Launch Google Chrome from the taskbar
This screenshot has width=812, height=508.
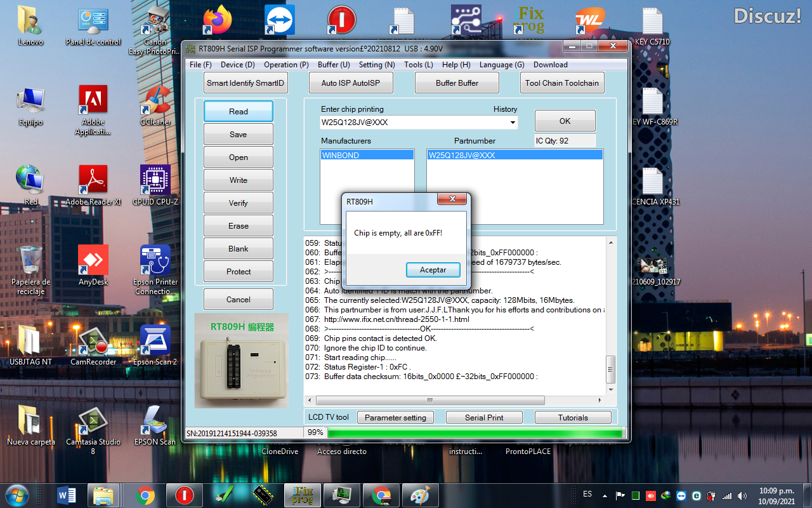[x=145, y=495]
